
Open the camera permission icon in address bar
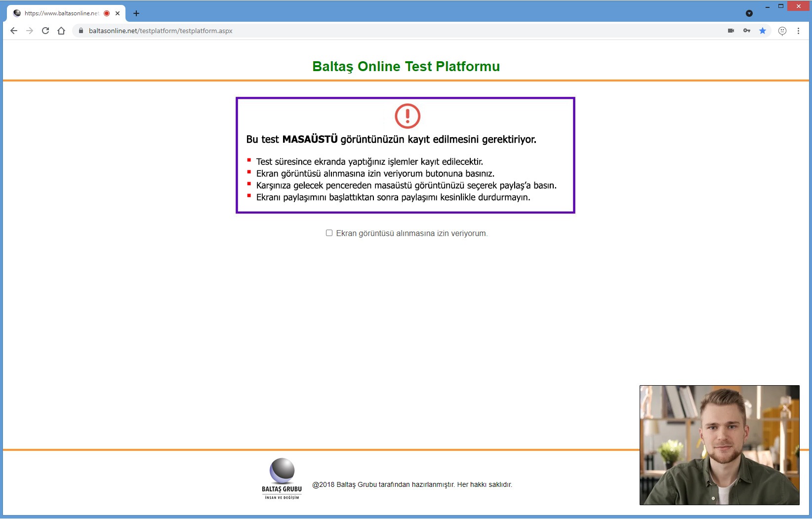[x=731, y=31]
